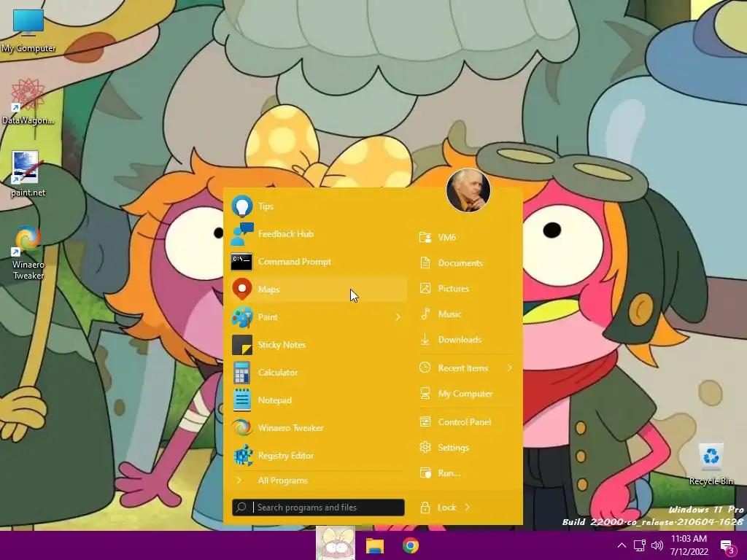Select the Calculator entry label
Image resolution: width=747 pixels, height=560 pixels.
pos(278,373)
